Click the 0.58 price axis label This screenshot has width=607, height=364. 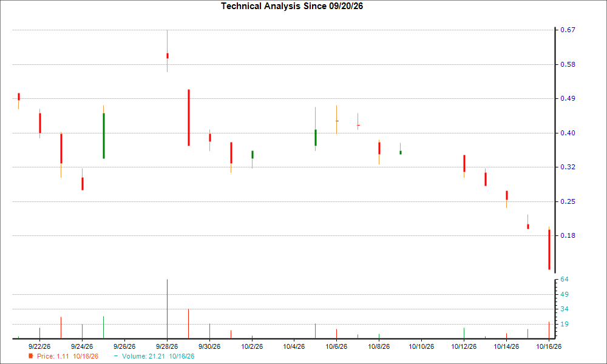click(x=568, y=64)
